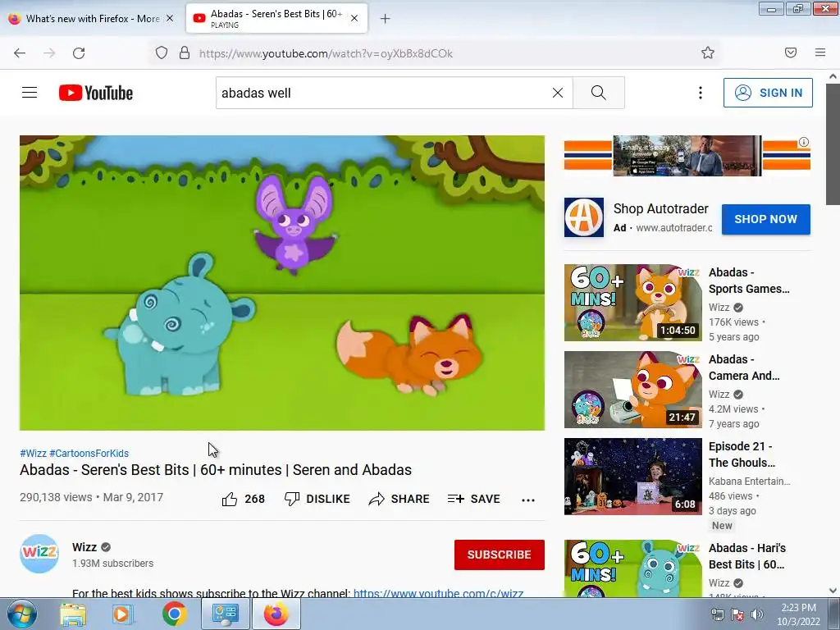Screen dimensions: 840x630
Task: Go back with the browser back arrow
Action: [x=20, y=53]
